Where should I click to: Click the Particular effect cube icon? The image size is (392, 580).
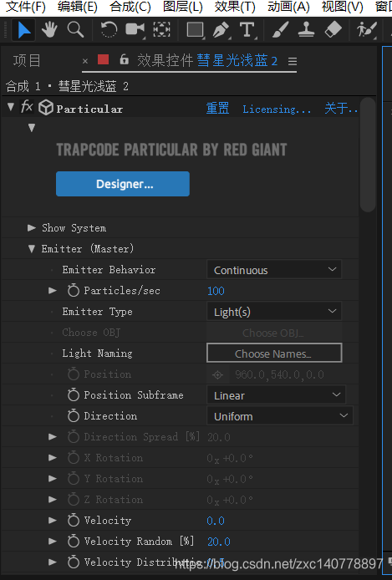tap(46, 108)
